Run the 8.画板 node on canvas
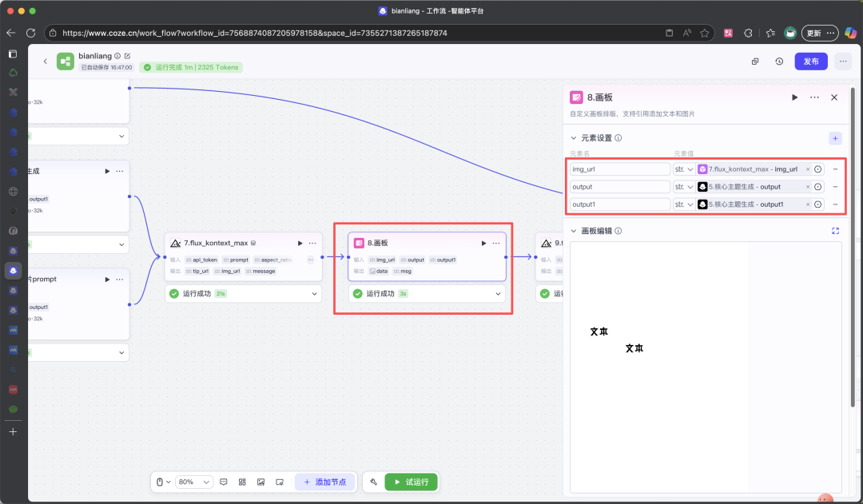 pyautogui.click(x=483, y=243)
